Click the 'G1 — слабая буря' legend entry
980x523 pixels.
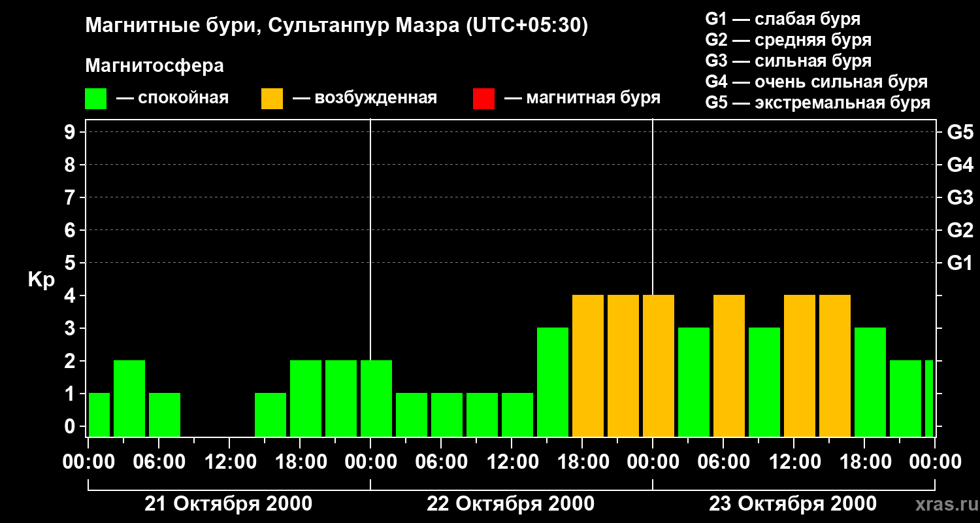783,19
